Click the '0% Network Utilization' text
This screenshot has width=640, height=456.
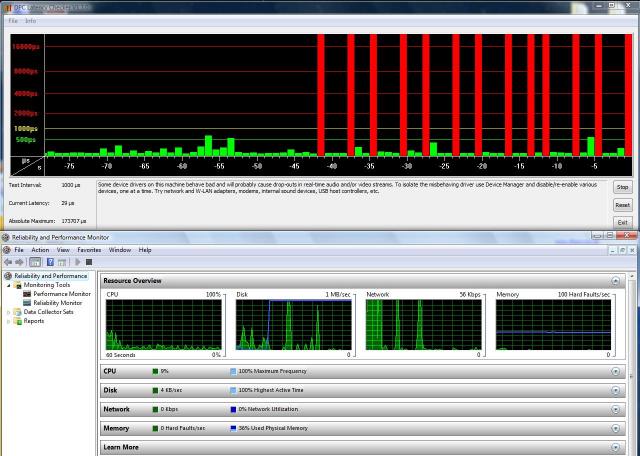268,409
